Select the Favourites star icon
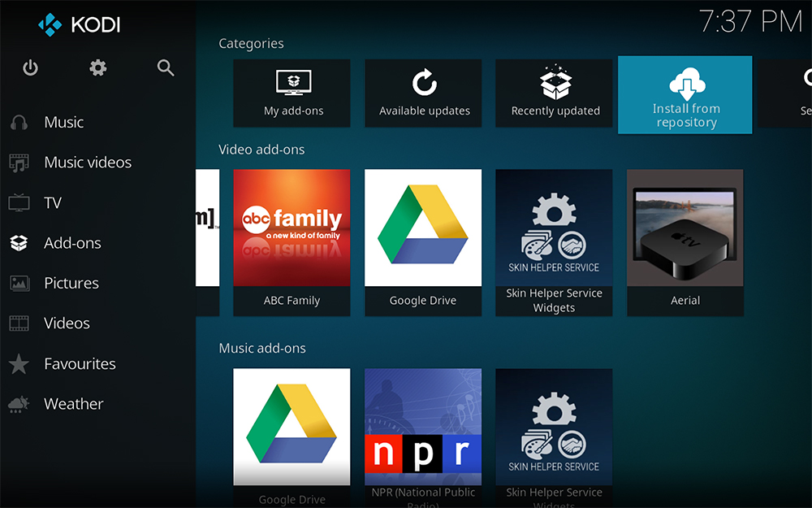 point(18,363)
